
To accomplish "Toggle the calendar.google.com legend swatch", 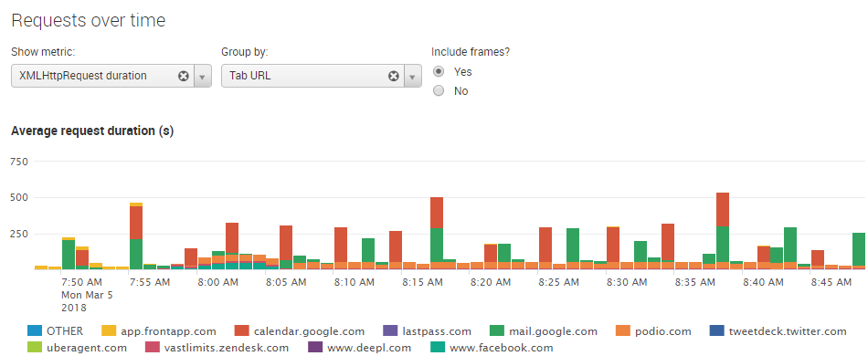I will pyautogui.click(x=242, y=331).
